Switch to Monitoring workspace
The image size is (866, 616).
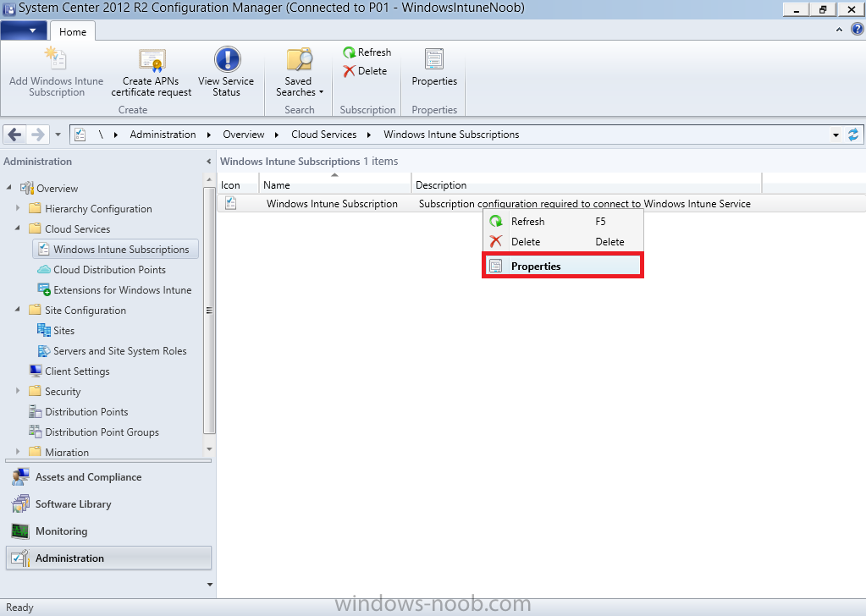108,531
